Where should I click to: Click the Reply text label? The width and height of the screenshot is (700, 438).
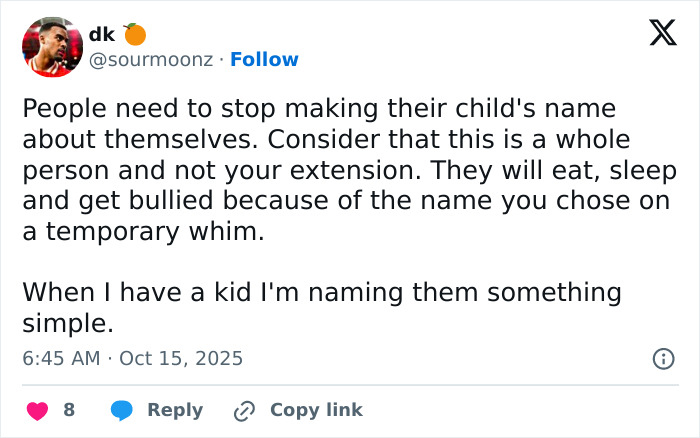click(175, 410)
